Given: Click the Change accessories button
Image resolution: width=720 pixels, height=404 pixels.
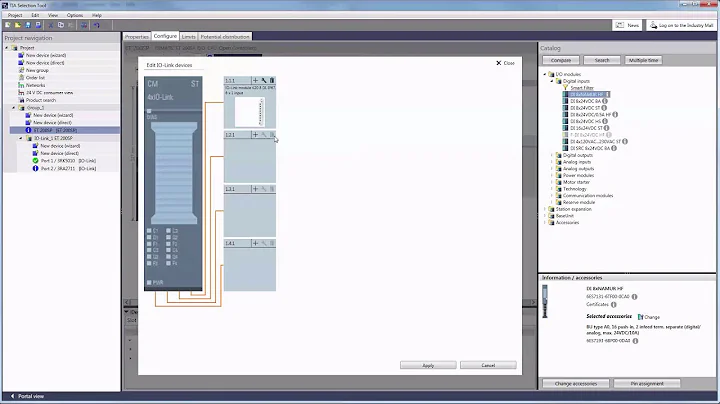Looking at the screenshot, I should pos(576,383).
